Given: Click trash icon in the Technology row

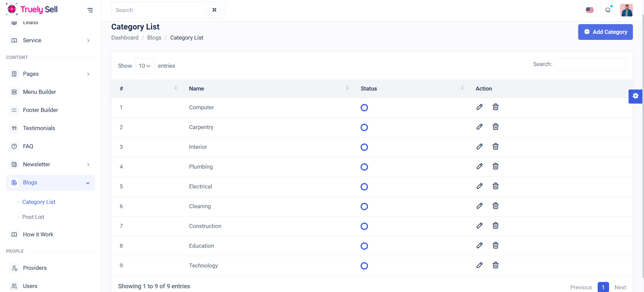Looking at the screenshot, I should coord(495,265).
